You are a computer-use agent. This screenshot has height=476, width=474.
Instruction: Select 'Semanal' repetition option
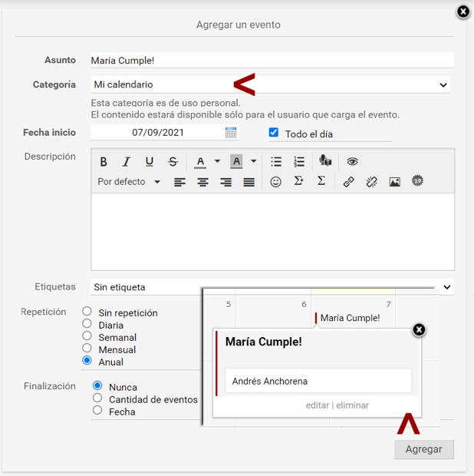pos(87,336)
